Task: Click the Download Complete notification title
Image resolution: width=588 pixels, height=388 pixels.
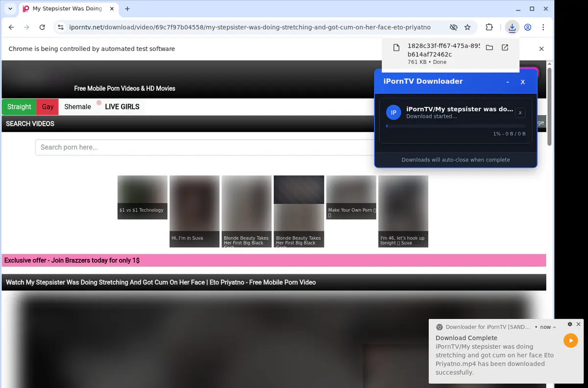Action: pos(466,338)
